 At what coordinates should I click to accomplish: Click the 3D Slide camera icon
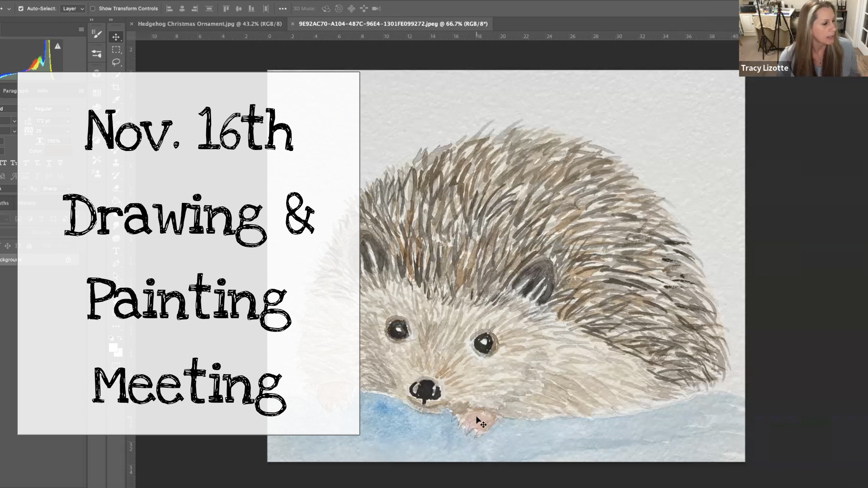tap(364, 9)
